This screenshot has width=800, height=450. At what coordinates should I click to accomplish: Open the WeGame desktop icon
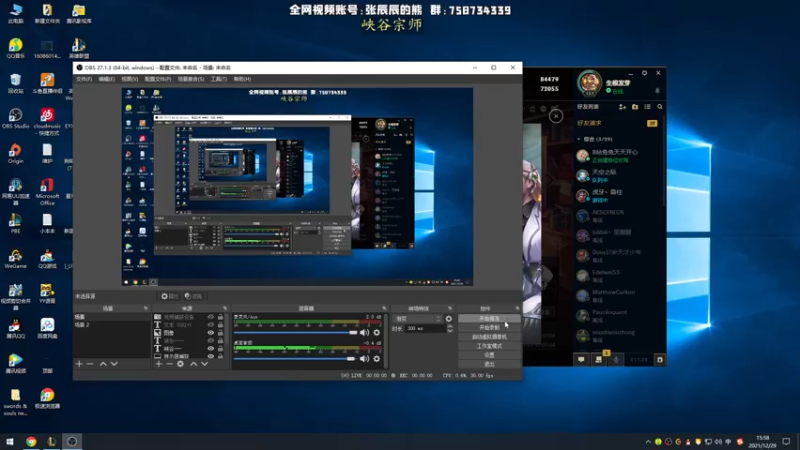point(15,259)
